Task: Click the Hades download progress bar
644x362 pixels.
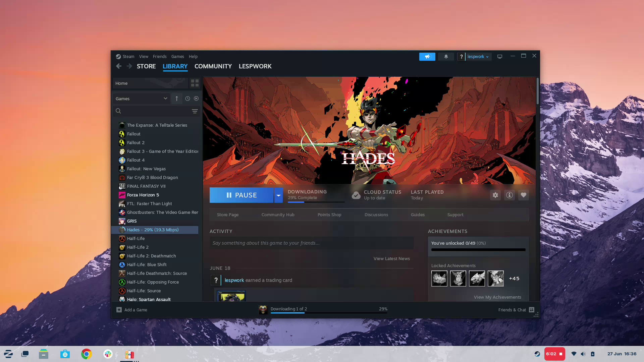Action: click(x=316, y=202)
